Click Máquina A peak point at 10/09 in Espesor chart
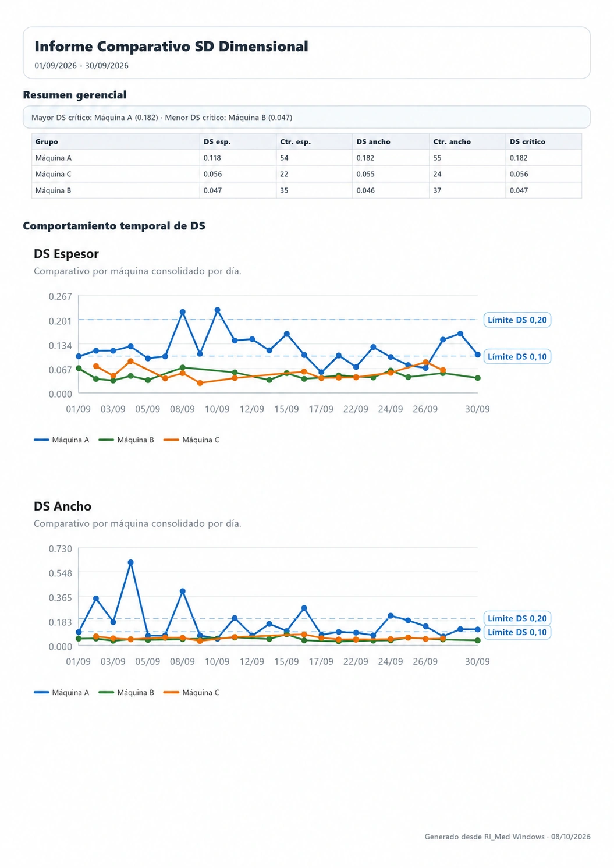Image resolution: width=614 pixels, height=868 pixels. (218, 310)
